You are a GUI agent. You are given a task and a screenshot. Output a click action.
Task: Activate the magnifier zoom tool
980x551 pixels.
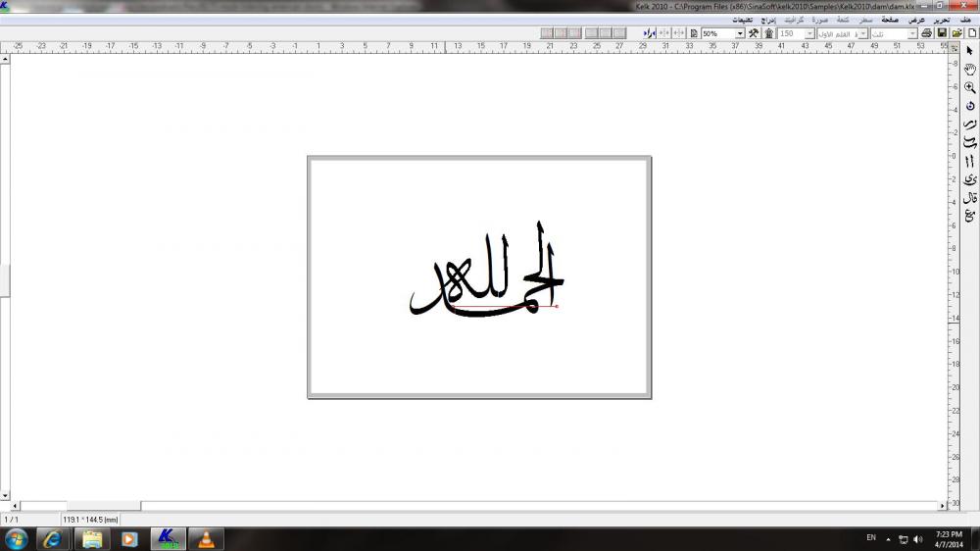click(x=969, y=87)
